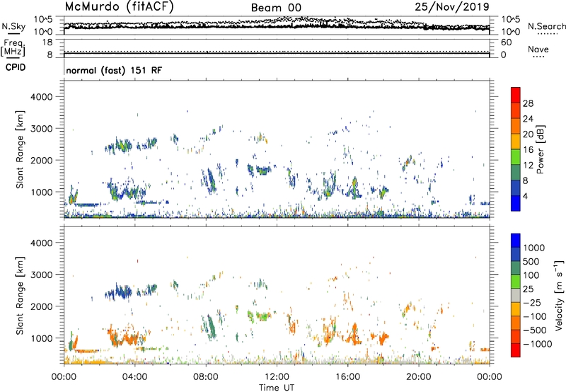Click the "-500" label on velocity colorbar
Viewport: 566px width, 392px height.
536,330
